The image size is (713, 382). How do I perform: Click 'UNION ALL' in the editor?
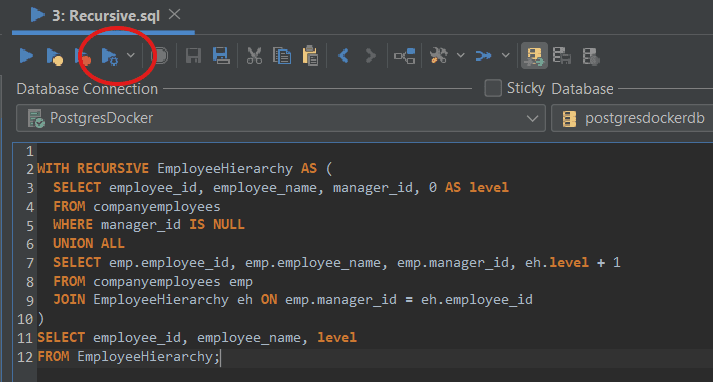click(x=89, y=244)
